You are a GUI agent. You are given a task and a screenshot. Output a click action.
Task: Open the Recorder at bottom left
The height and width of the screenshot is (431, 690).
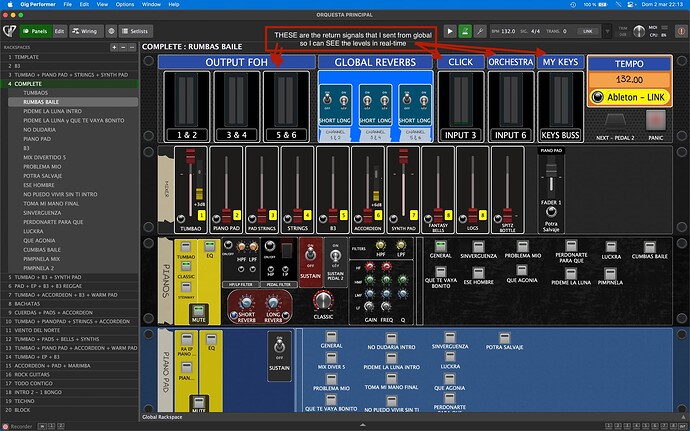tap(18, 426)
